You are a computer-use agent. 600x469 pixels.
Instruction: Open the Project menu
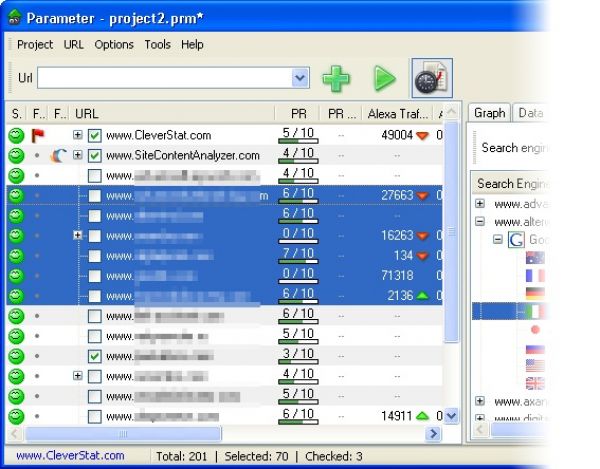(x=35, y=44)
